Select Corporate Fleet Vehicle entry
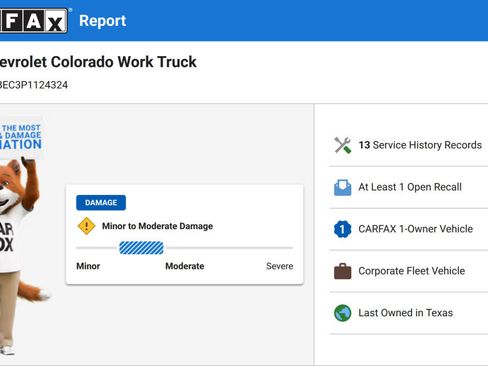488x366 pixels. pyautogui.click(x=409, y=271)
